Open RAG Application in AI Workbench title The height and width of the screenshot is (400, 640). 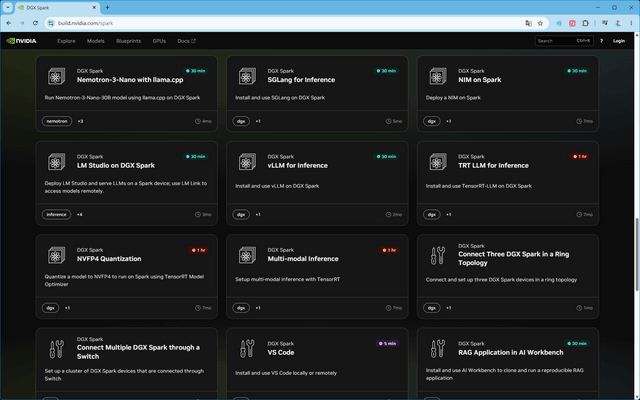pos(511,352)
